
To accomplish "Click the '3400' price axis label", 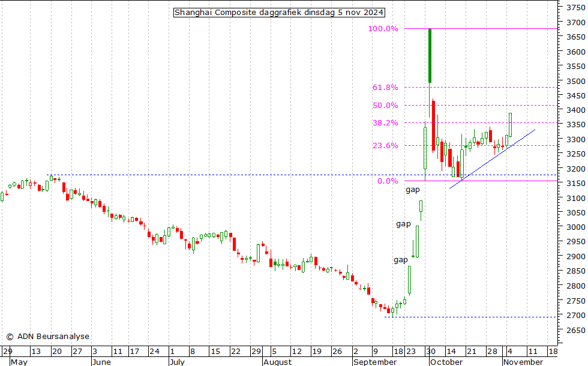I will [x=575, y=110].
